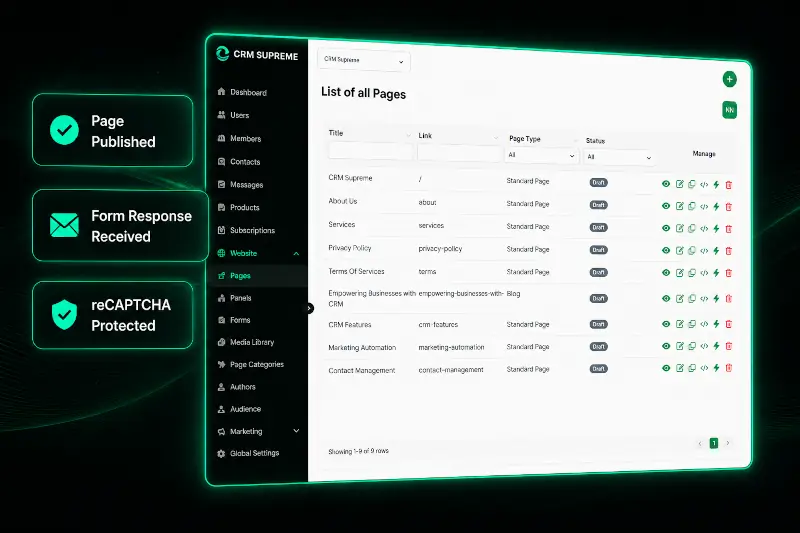Screen dimensions: 800x533
Task: Collapse the sidebar with arrow handle
Action: click(x=309, y=308)
